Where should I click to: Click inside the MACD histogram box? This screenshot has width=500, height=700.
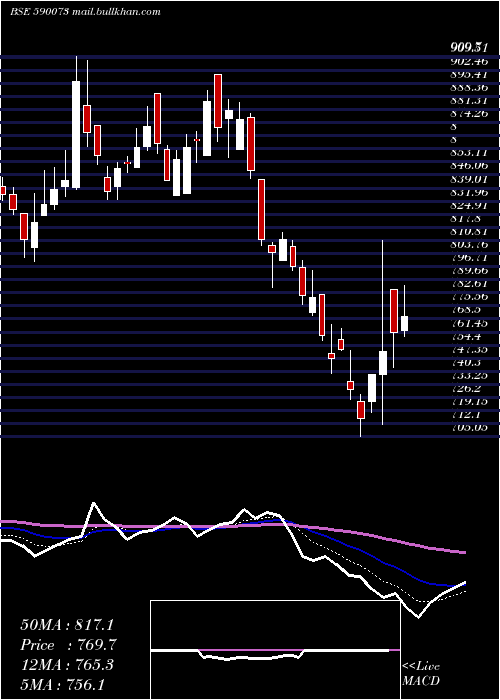(275, 650)
